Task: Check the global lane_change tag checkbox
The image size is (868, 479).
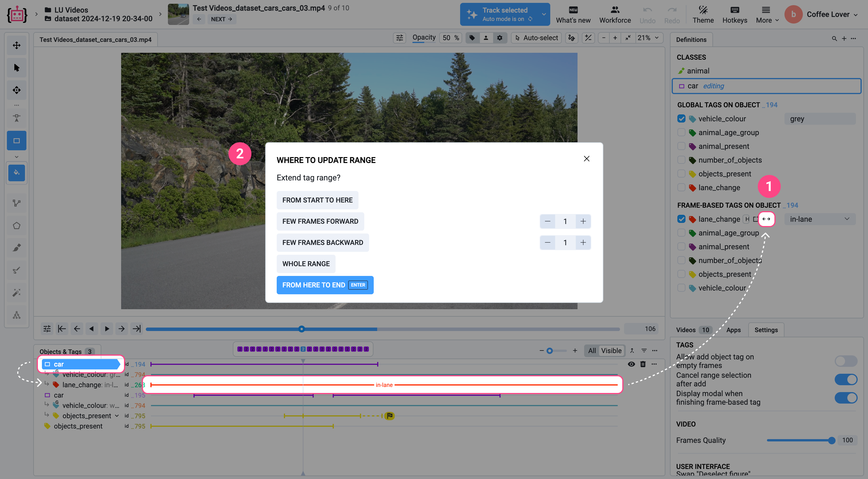Action: coord(681,188)
